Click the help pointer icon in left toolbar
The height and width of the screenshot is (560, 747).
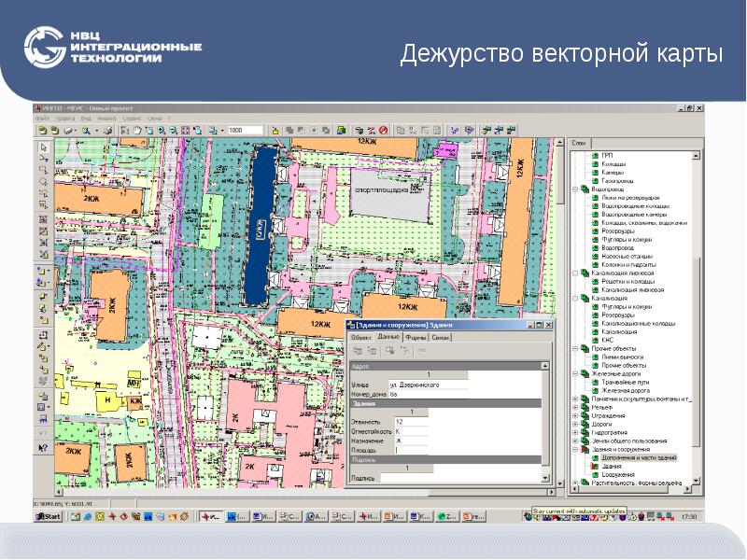pos(43,448)
